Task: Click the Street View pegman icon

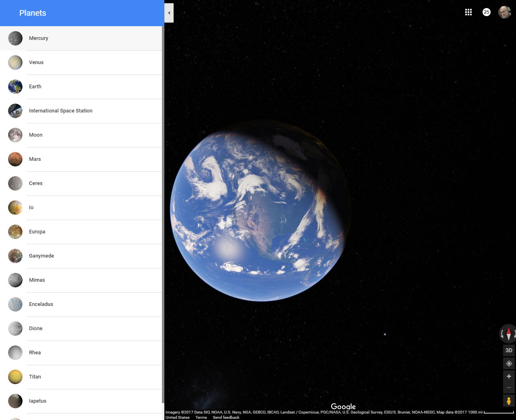Action: 509,401
